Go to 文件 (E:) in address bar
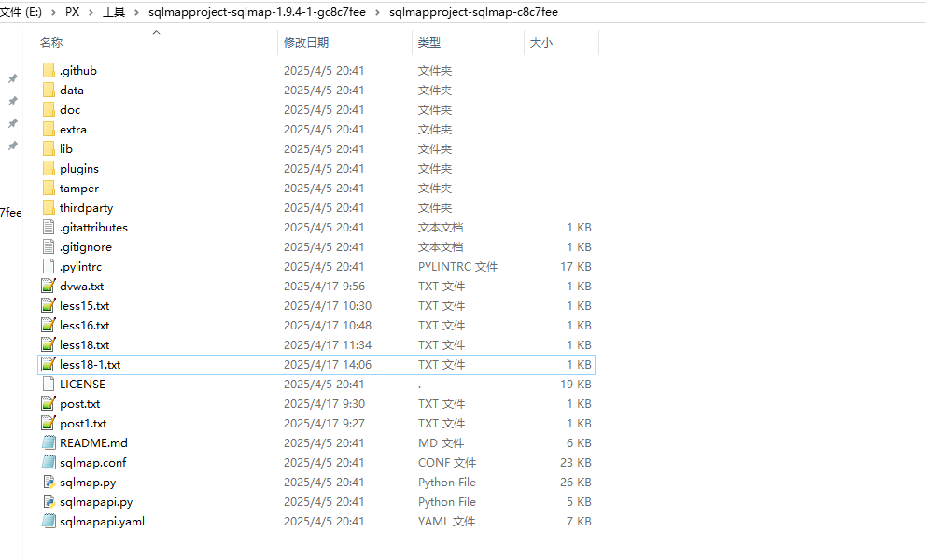This screenshot has height=560, width=926. [x=21, y=12]
